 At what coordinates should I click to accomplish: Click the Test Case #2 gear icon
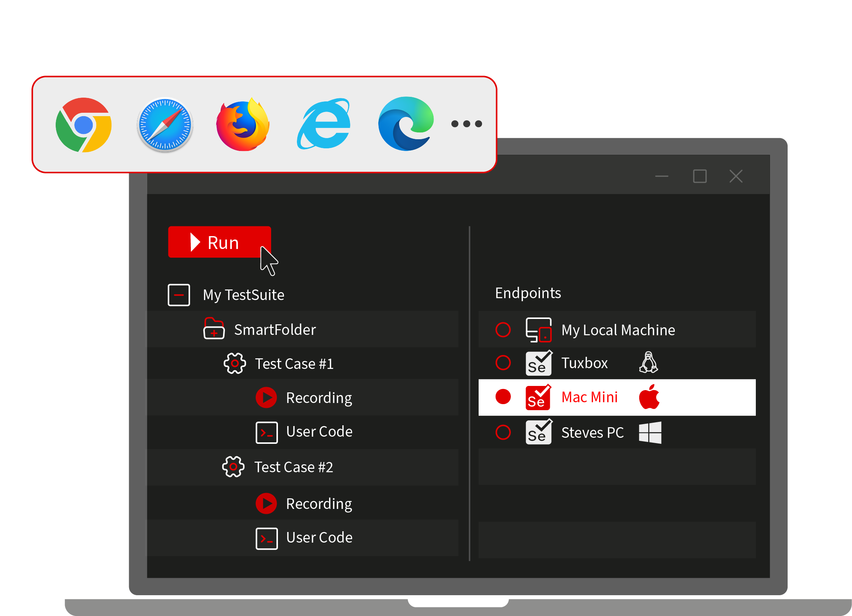[233, 467]
